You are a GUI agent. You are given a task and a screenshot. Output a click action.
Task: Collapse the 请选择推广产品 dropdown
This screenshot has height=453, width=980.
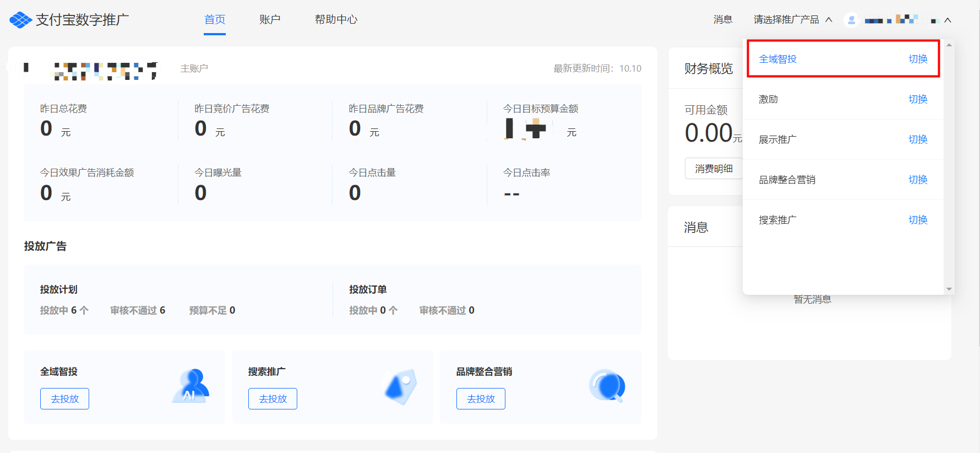[x=829, y=20]
